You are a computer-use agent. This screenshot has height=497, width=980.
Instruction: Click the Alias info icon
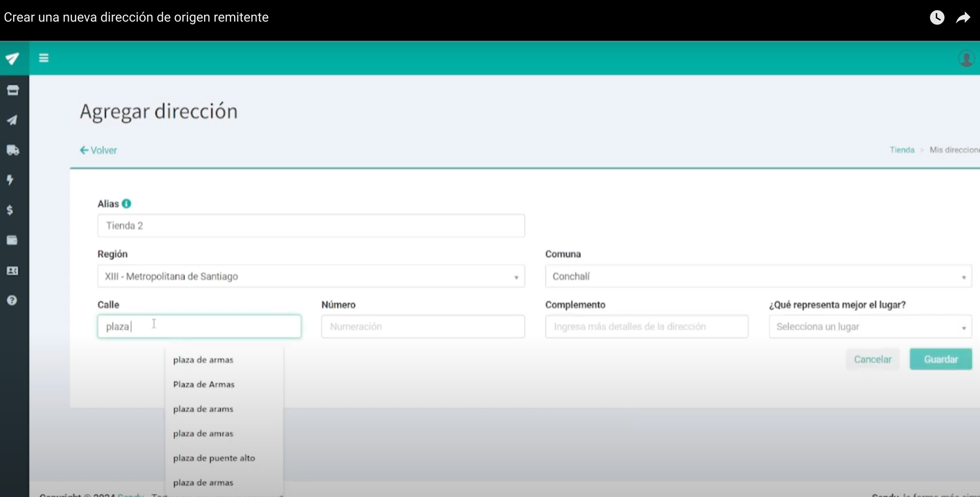tap(126, 204)
